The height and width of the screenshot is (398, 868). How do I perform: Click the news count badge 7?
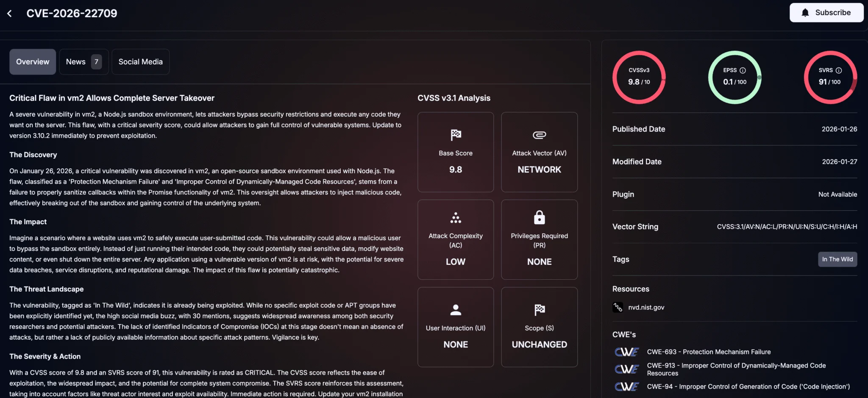[x=96, y=62]
